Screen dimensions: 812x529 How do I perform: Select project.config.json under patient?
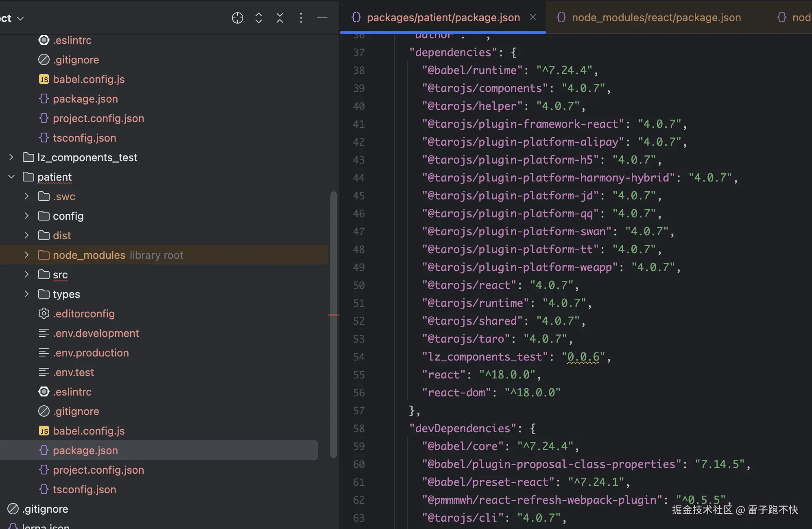pyautogui.click(x=98, y=470)
